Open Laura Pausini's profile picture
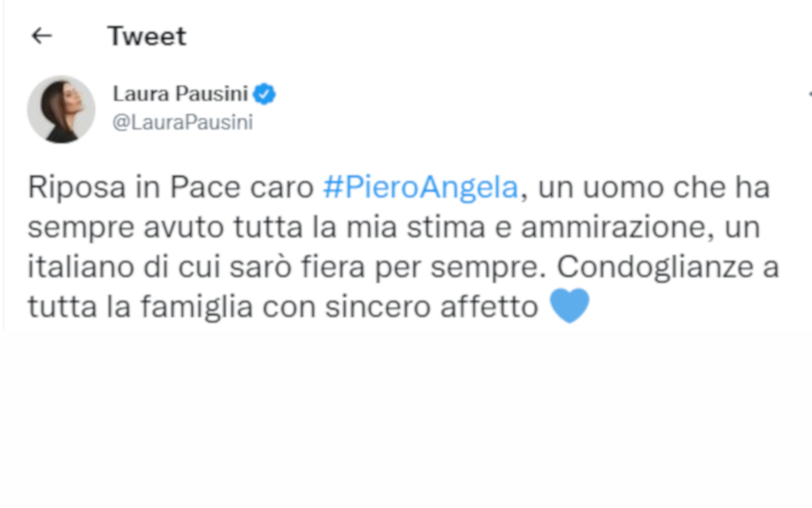The image size is (812, 508). (x=61, y=109)
